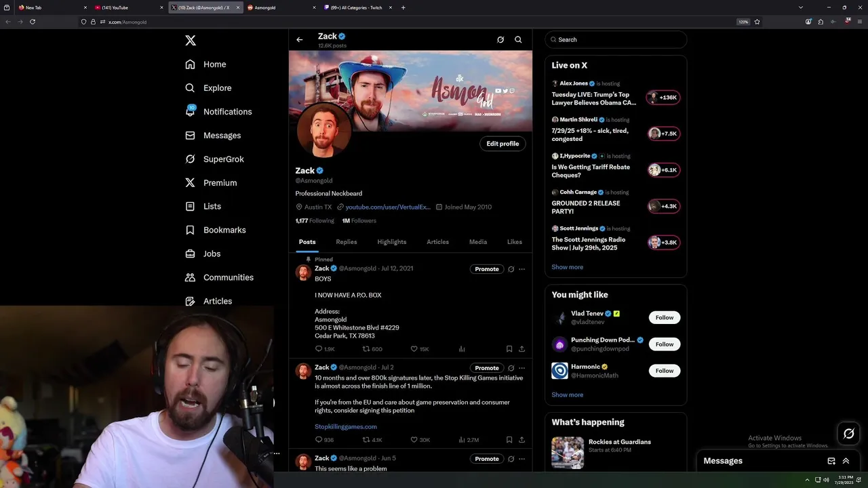Open Communities in the sidebar

click(219, 277)
